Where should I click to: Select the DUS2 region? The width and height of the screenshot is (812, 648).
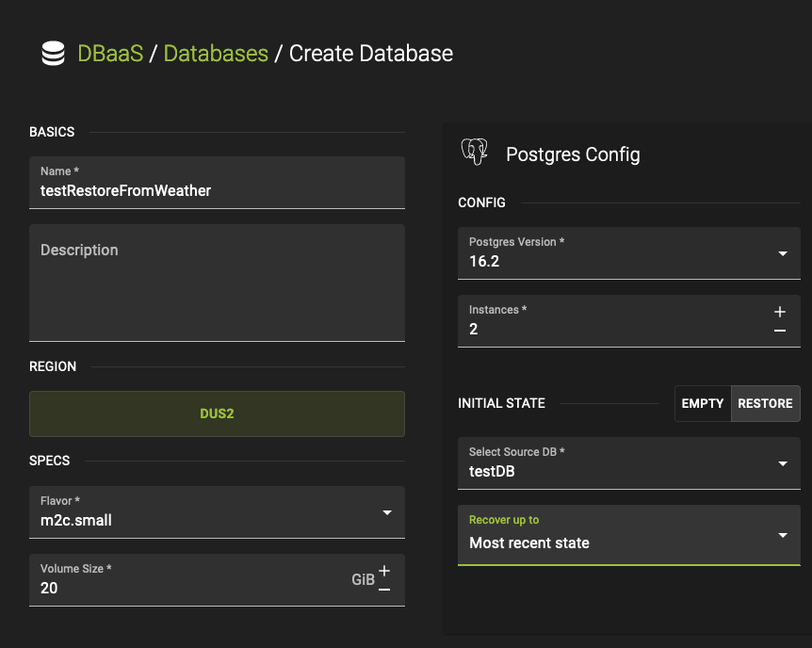217,413
